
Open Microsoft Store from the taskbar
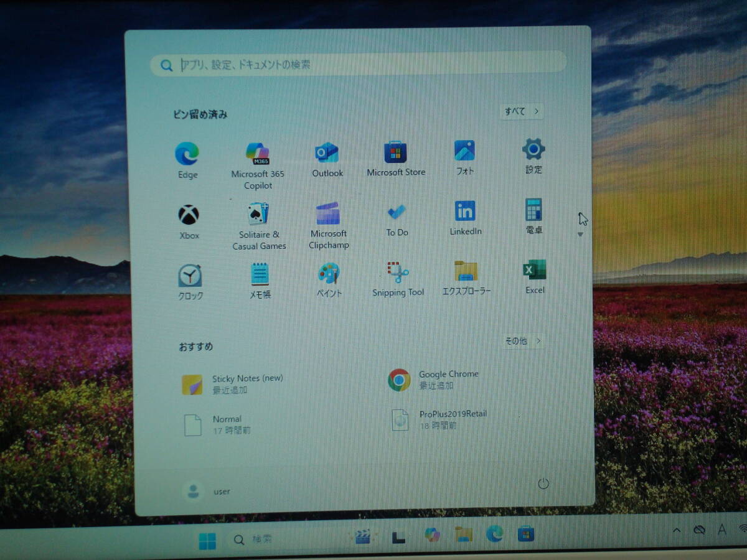[527, 533]
